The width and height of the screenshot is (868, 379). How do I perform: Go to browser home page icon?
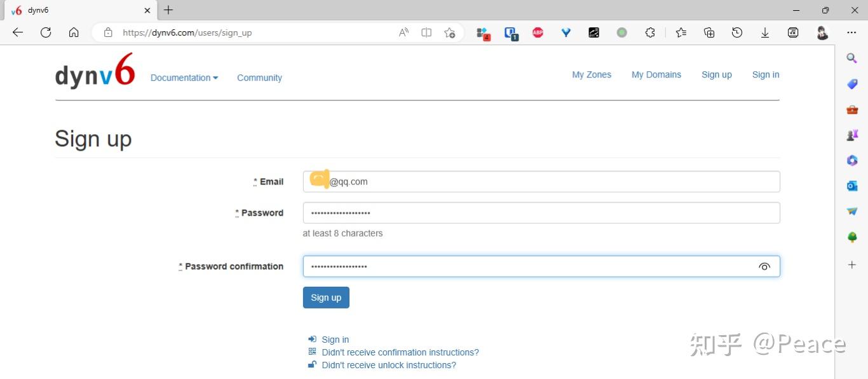(x=74, y=32)
